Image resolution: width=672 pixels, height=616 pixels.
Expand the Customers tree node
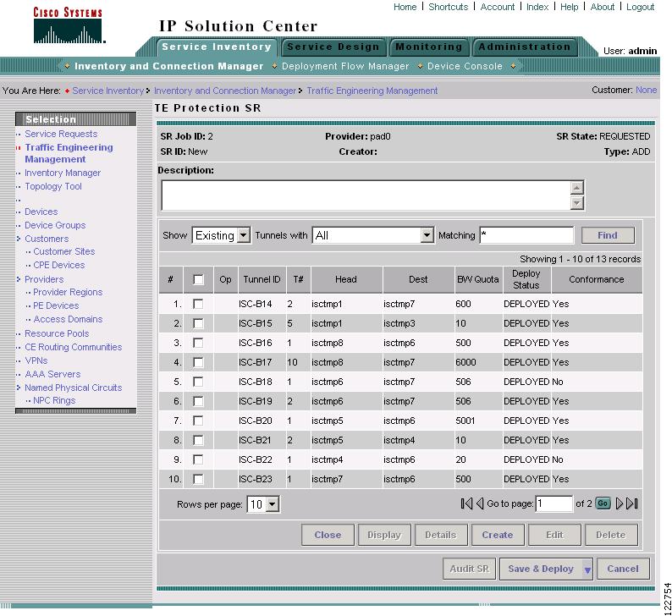[x=19, y=239]
